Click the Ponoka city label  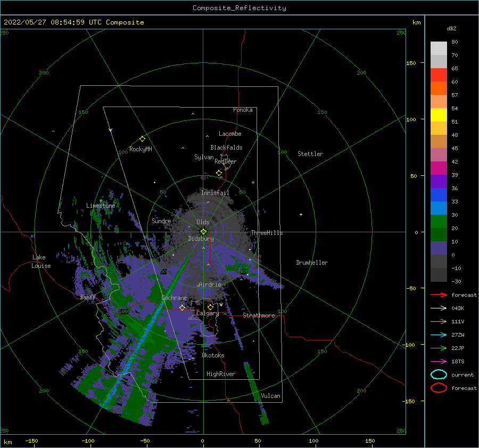pos(243,110)
